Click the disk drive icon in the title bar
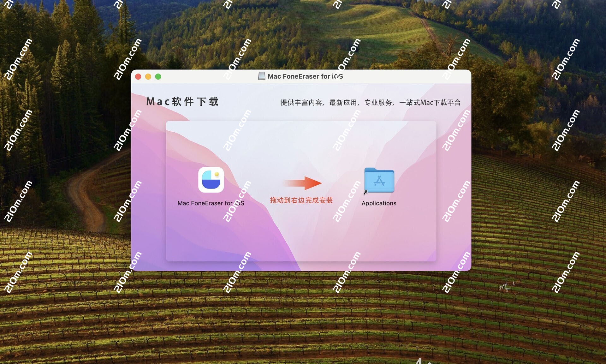The height and width of the screenshot is (364, 606). coord(261,76)
